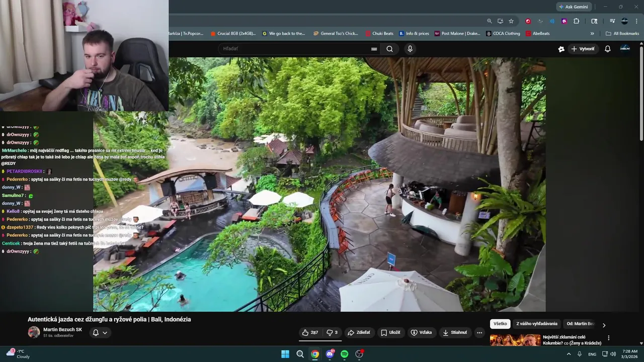Open more actions three-dot under video
644x362 pixels.
click(x=479, y=332)
